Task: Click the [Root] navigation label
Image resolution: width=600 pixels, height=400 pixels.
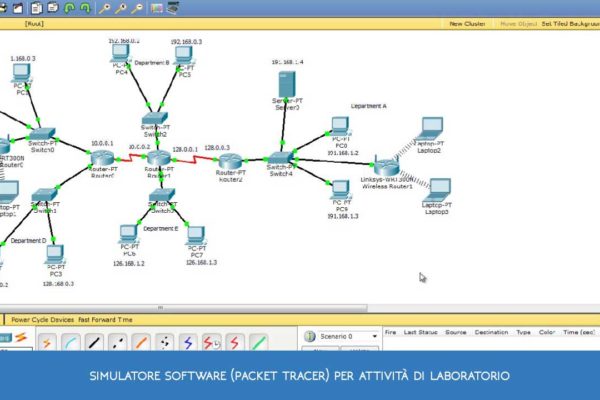Action: coord(34,24)
